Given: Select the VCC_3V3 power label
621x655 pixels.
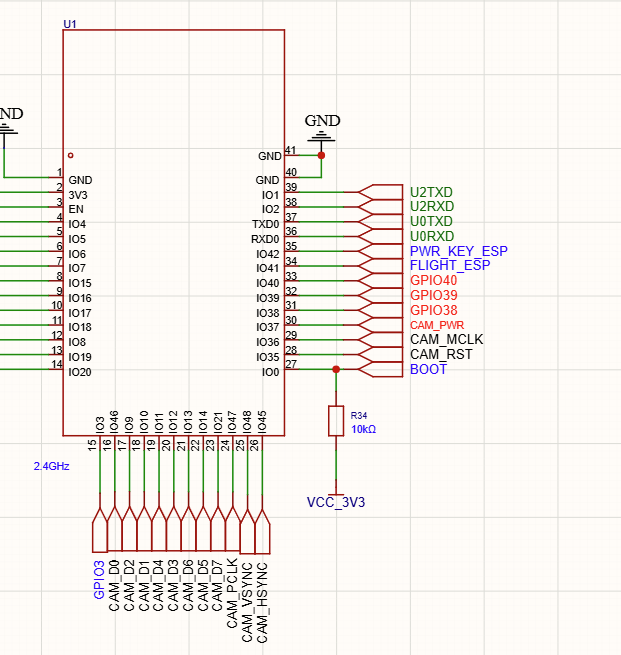Looking at the screenshot, I should (x=336, y=502).
